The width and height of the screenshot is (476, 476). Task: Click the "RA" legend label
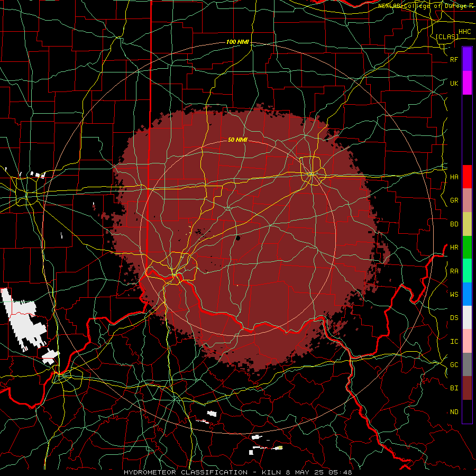coord(454,271)
